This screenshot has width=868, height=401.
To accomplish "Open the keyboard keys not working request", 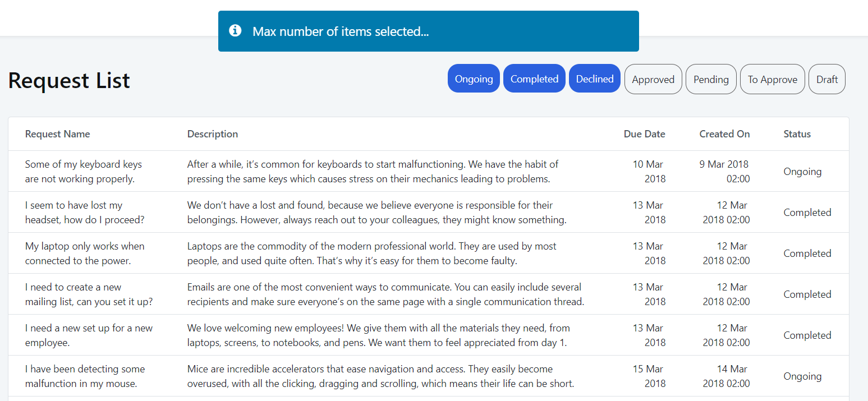I will 84,172.
